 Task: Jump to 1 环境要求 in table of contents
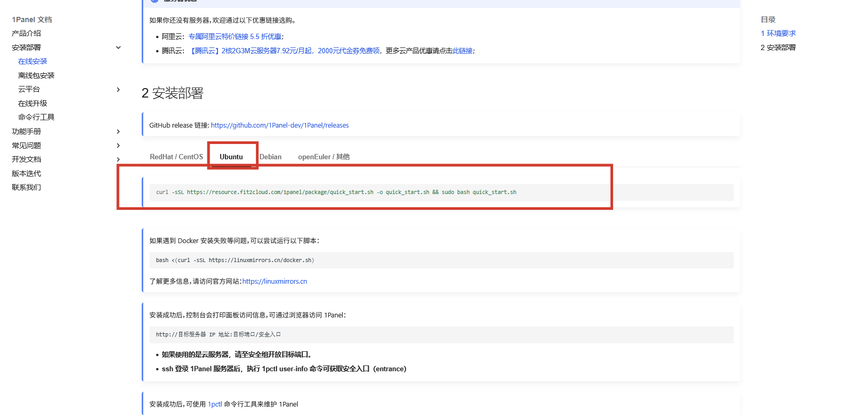pyautogui.click(x=778, y=33)
